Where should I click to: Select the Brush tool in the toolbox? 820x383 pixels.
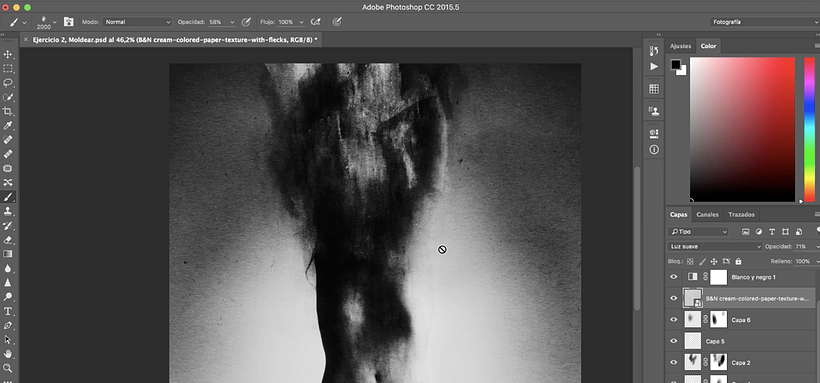pos(8,197)
